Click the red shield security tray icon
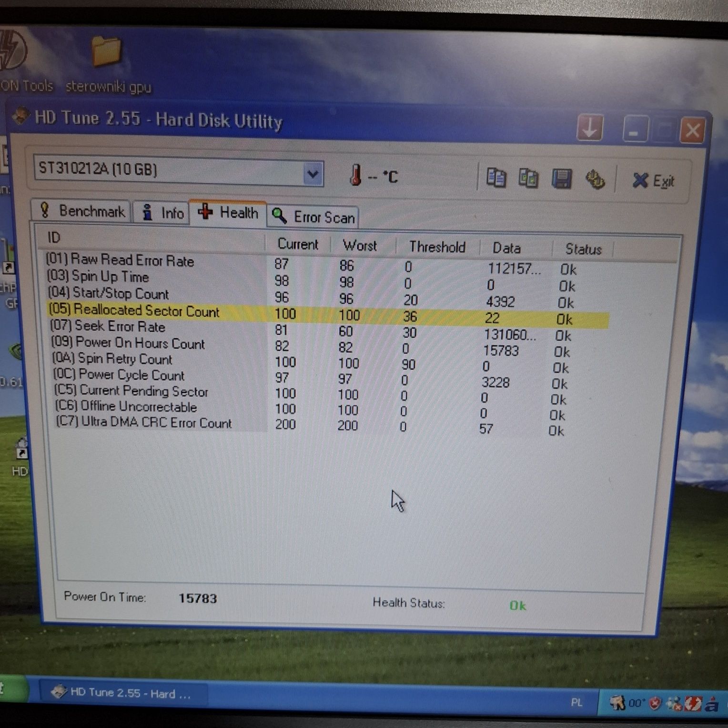The width and height of the screenshot is (728, 728). 656,704
